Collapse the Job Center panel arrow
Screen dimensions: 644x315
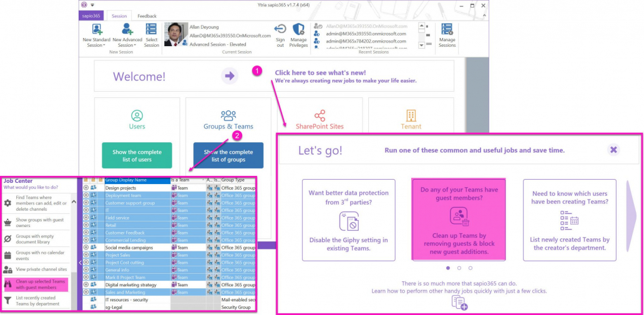pos(80,262)
